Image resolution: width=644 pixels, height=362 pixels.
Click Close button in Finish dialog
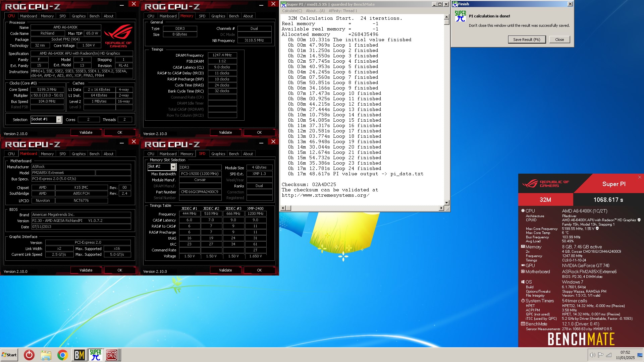[x=559, y=40]
